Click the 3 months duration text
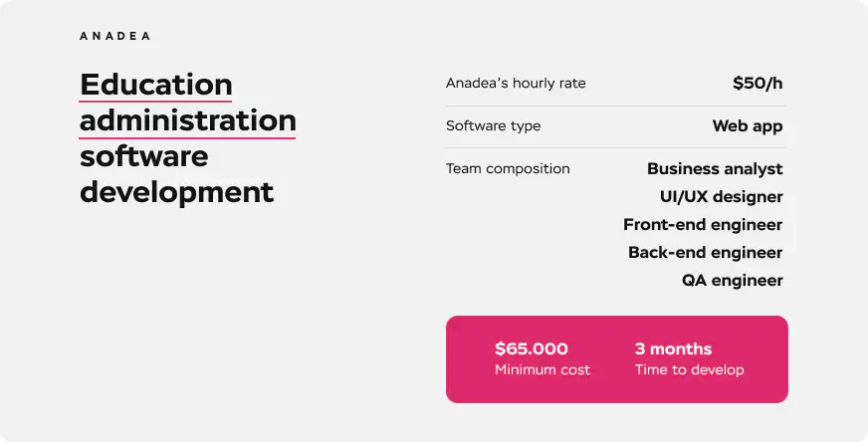Image resolution: width=868 pixels, height=442 pixels. point(673,349)
